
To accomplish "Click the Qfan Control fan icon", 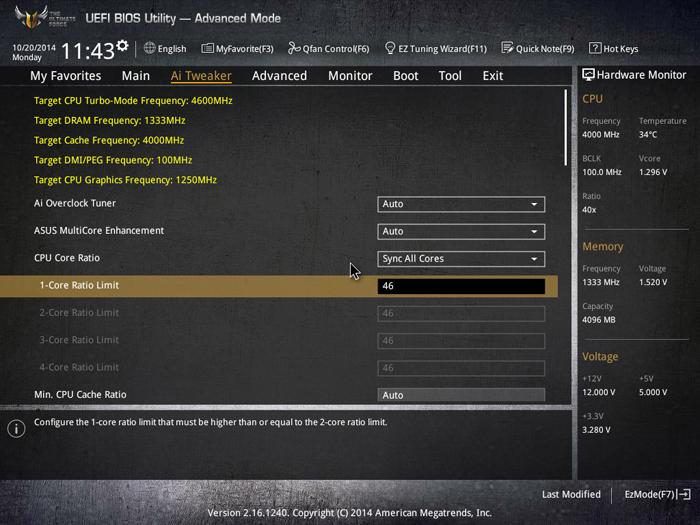I will point(294,48).
